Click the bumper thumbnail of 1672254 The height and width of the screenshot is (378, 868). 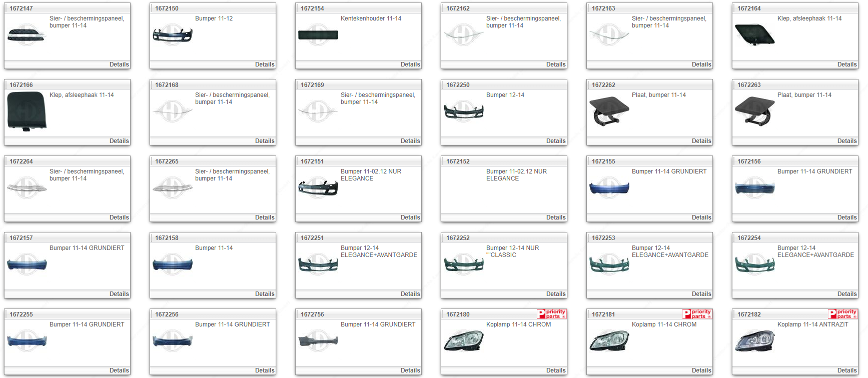tap(754, 264)
